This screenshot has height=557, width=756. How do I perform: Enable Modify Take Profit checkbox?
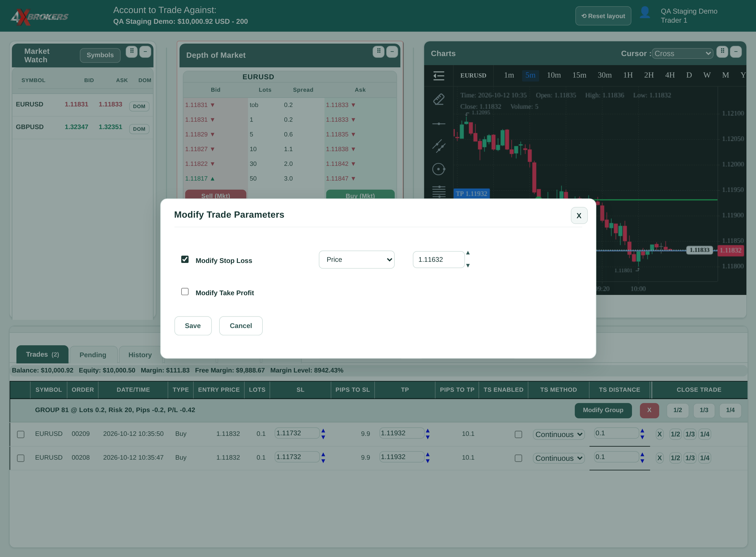tap(185, 292)
